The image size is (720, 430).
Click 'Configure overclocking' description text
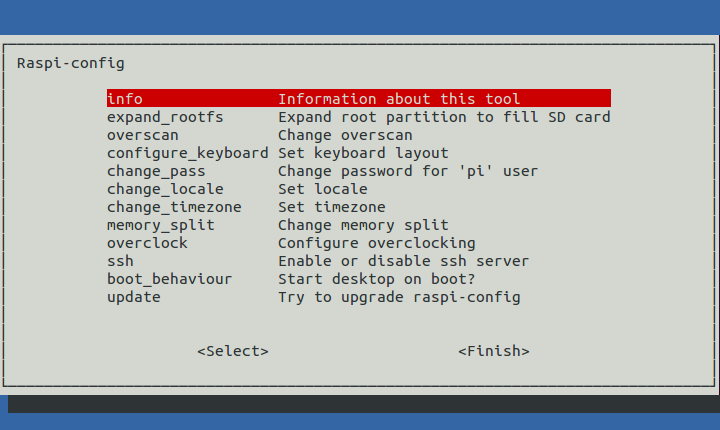(377, 243)
